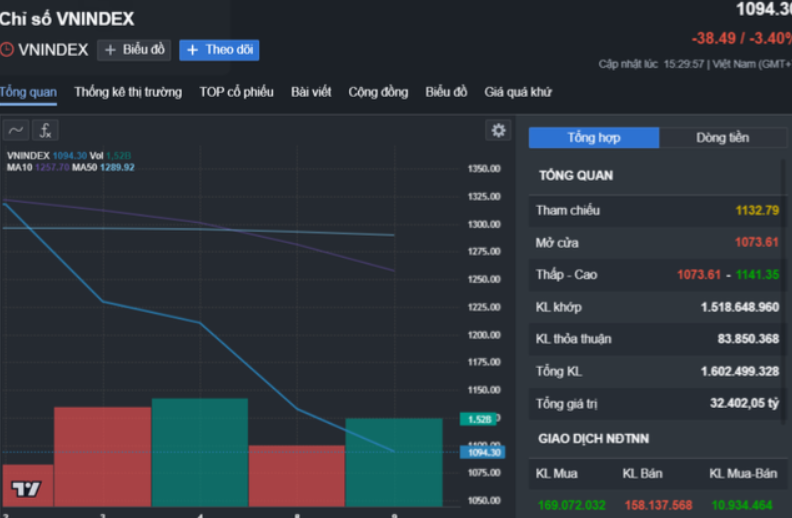This screenshot has height=518, width=792.
Task: Open the fx indicators tool
Action: 46,130
